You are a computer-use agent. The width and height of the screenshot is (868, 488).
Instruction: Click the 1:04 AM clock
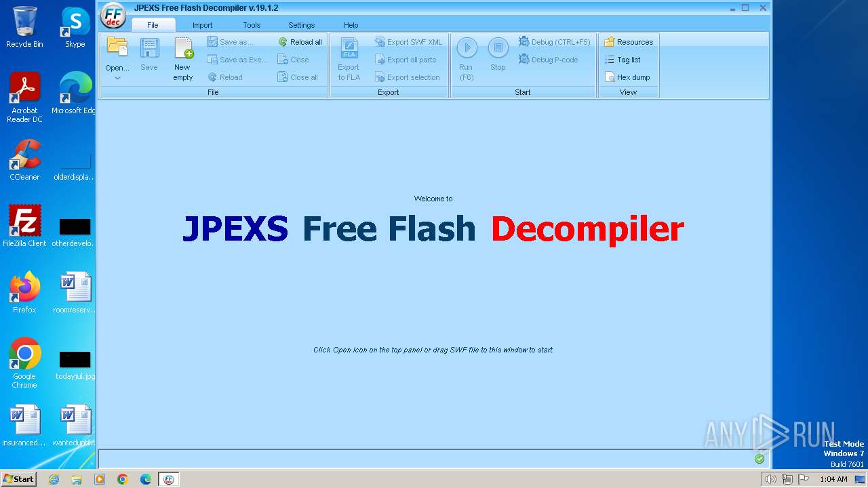tap(833, 479)
